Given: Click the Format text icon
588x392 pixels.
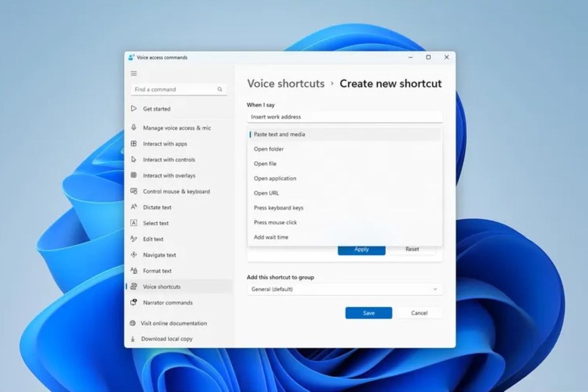Looking at the screenshot, I should click(134, 270).
